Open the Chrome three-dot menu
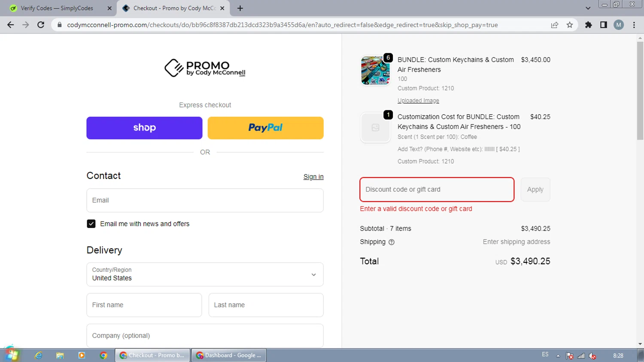 pyautogui.click(x=634, y=25)
